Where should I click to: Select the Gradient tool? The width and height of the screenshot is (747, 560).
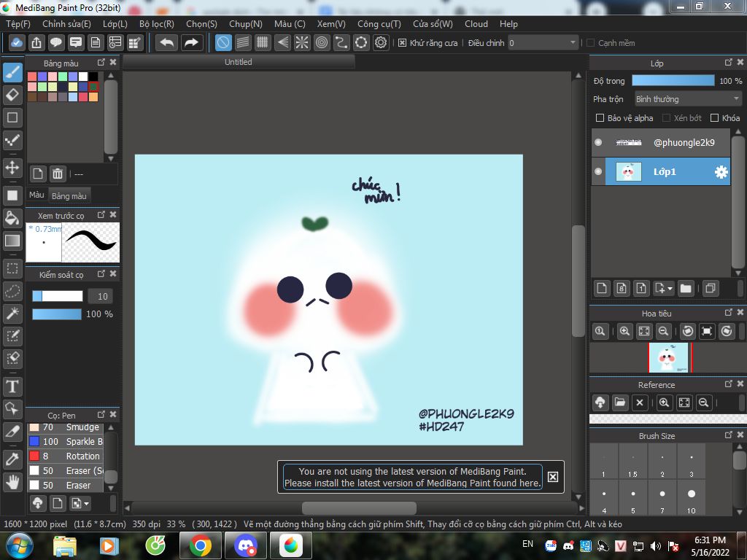pos(12,241)
